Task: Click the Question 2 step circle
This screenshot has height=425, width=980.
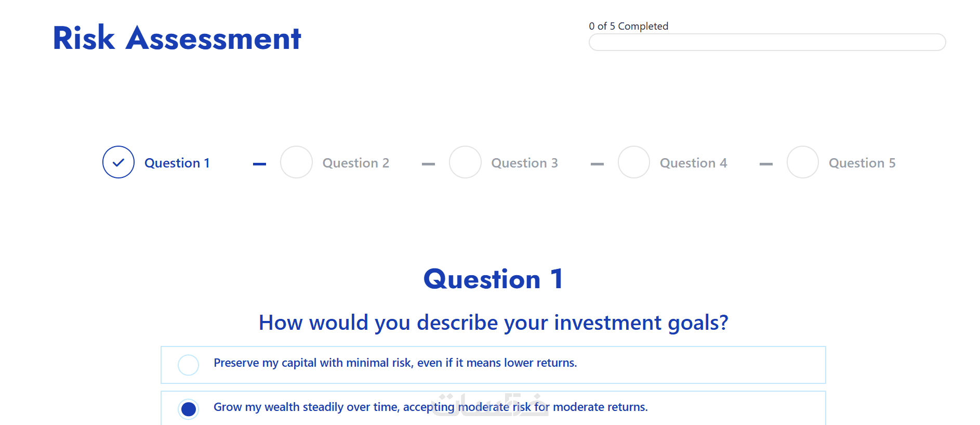Action: click(296, 162)
